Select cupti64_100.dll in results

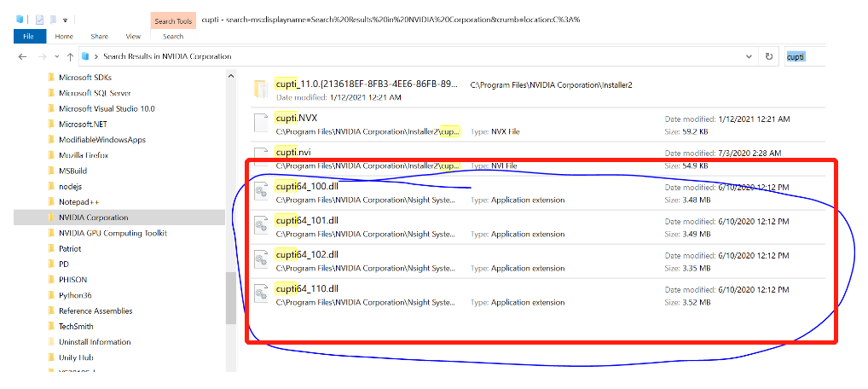pyautogui.click(x=535, y=193)
